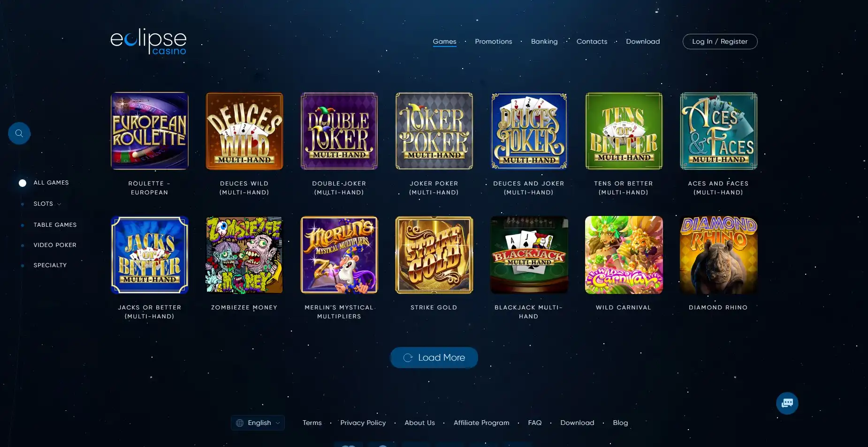Go to the Promotions menu item
This screenshot has height=447, width=868.
pyautogui.click(x=494, y=41)
